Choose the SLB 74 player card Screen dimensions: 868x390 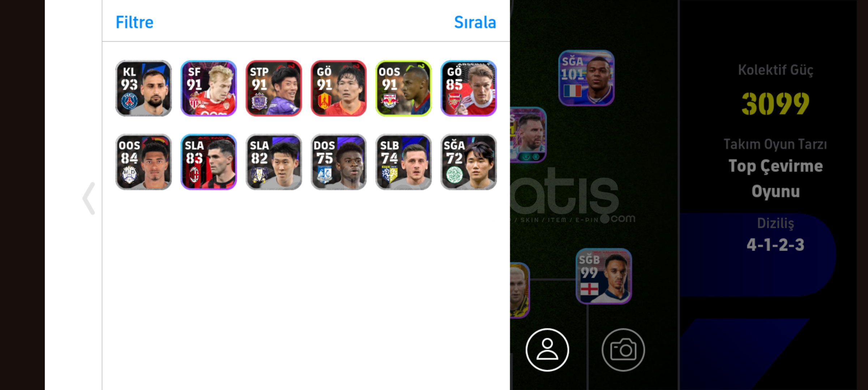403,162
